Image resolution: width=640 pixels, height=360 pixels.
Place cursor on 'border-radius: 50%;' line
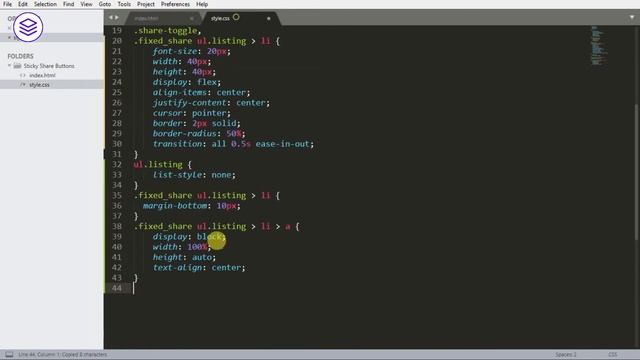point(199,133)
